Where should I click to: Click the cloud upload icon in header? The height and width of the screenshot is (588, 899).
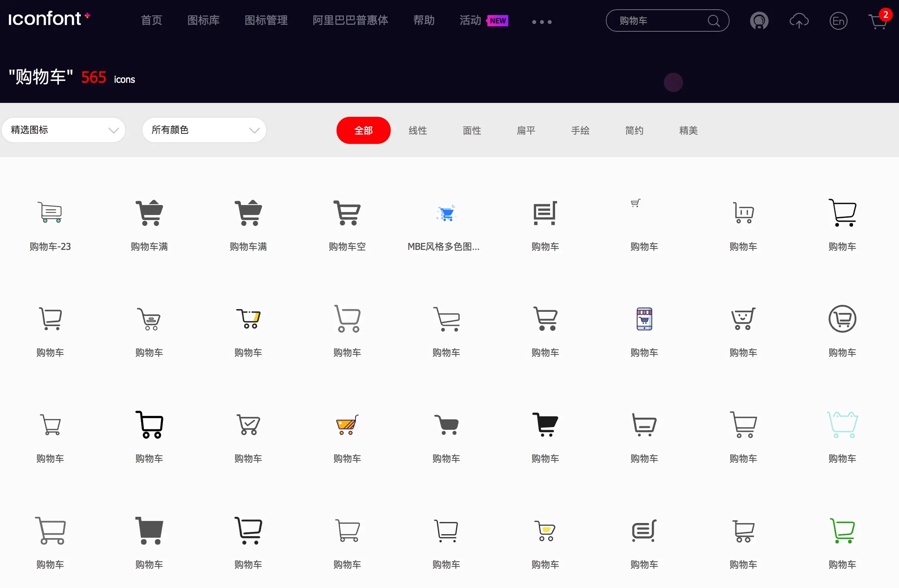(x=799, y=21)
